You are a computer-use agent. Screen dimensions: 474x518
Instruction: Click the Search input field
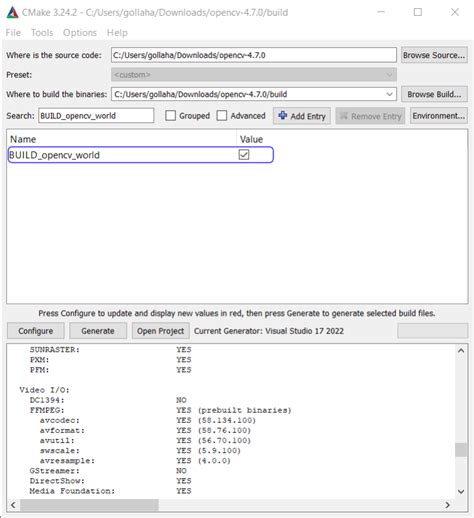pyautogui.click(x=96, y=116)
